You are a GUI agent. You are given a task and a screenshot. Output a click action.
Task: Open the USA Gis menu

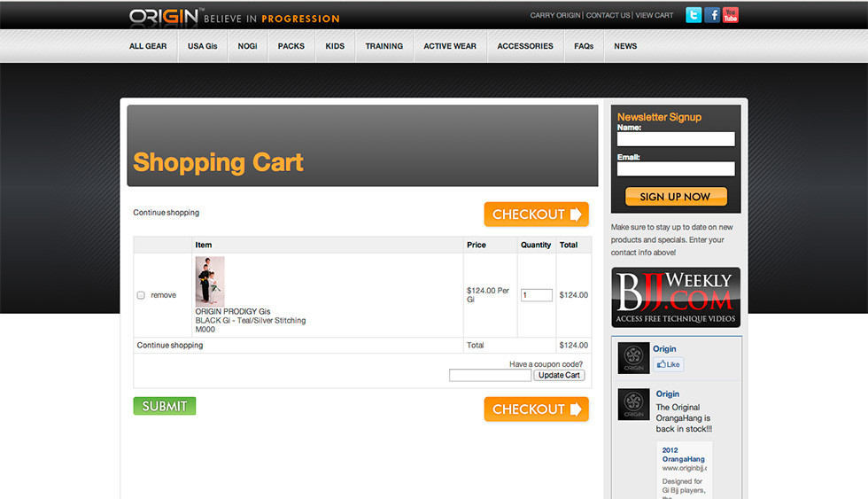(202, 46)
